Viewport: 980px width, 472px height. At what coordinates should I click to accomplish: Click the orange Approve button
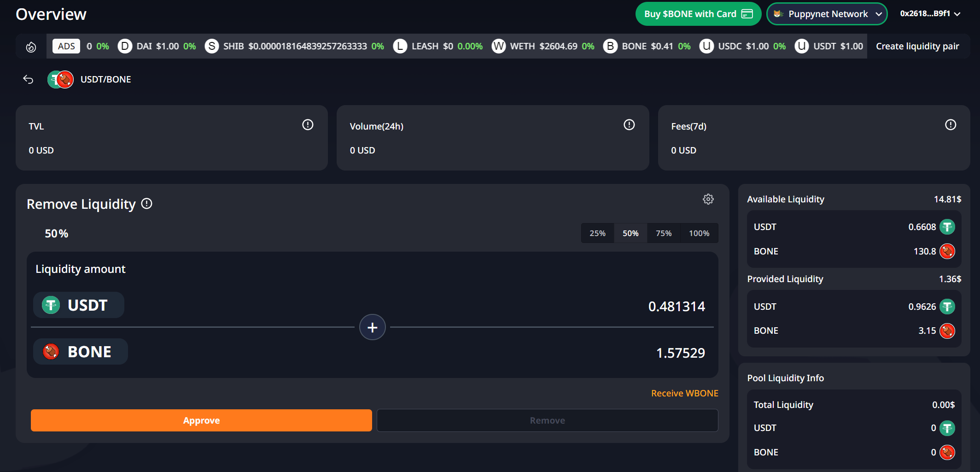tap(201, 420)
